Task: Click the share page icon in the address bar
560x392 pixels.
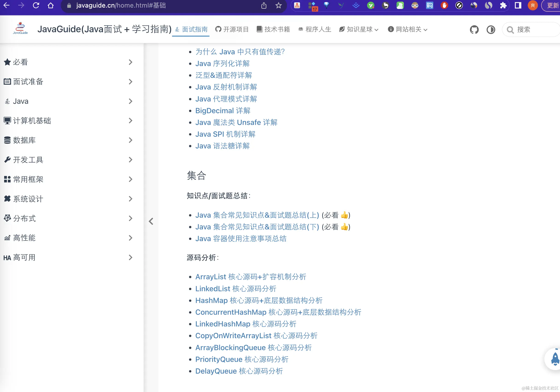Action: (x=264, y=5)
